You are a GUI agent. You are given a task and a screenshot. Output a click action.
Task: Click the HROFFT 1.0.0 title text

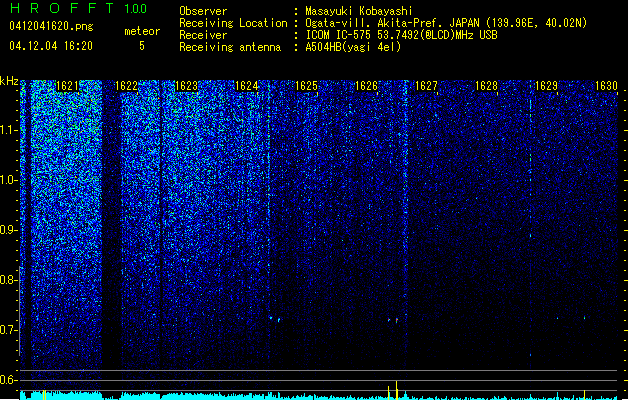78,8
